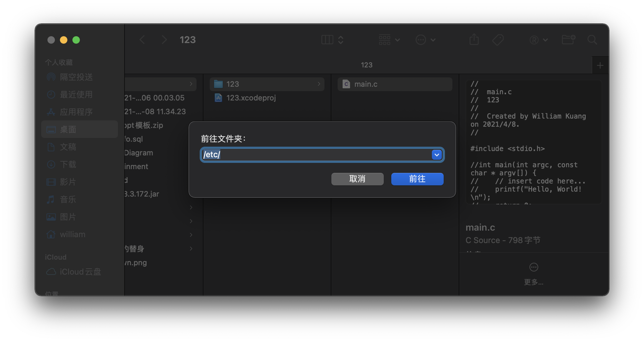The height and width of the screenshot is (342, 644).
Task: Expand chevron on selected first-column row
Action: pos(191,84)
